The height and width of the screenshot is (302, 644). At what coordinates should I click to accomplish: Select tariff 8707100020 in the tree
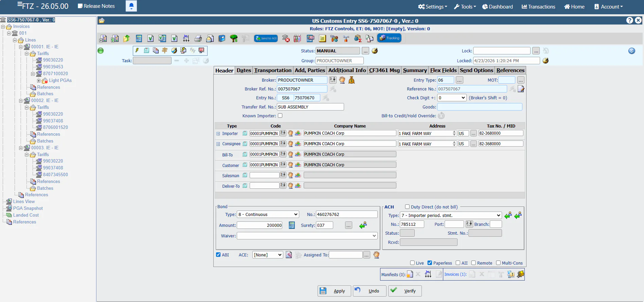coord(55,73)
